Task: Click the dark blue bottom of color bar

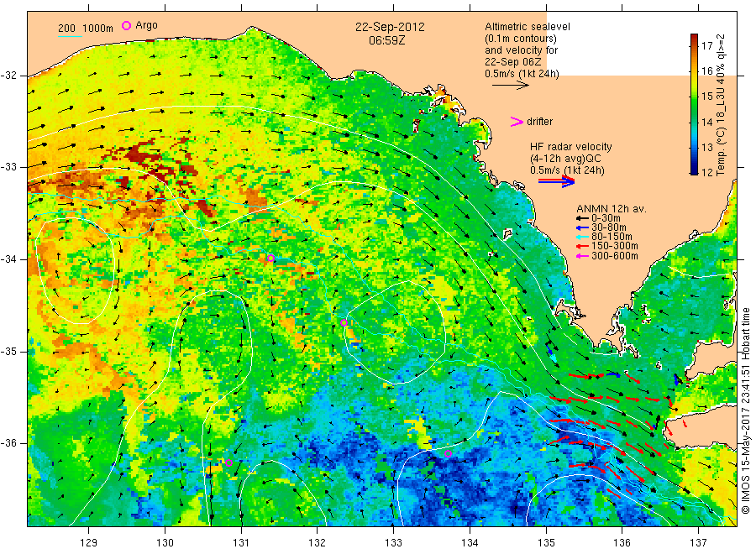Action: click(x=695, y=170)
